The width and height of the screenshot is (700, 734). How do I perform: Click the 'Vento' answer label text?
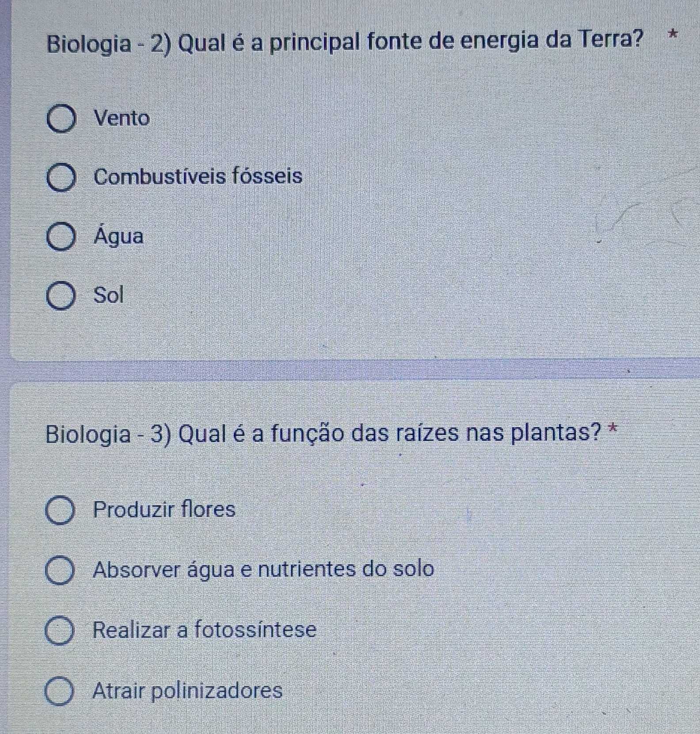[122, 119]
